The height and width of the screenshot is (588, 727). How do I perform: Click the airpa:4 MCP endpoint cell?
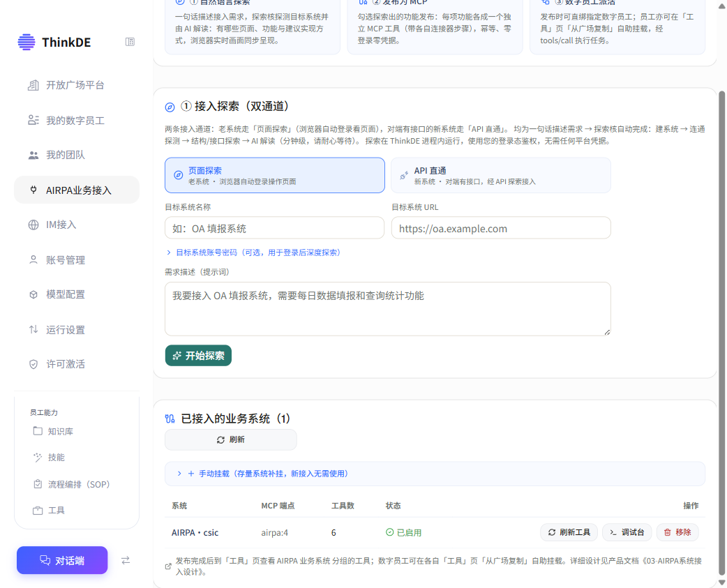[x=274, y=533]
